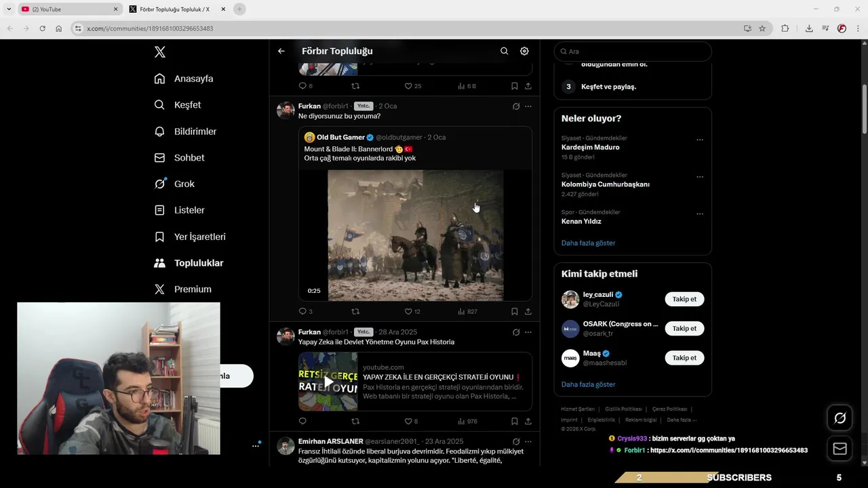Follow ley_cazuli with Takip et

point(684,299)
